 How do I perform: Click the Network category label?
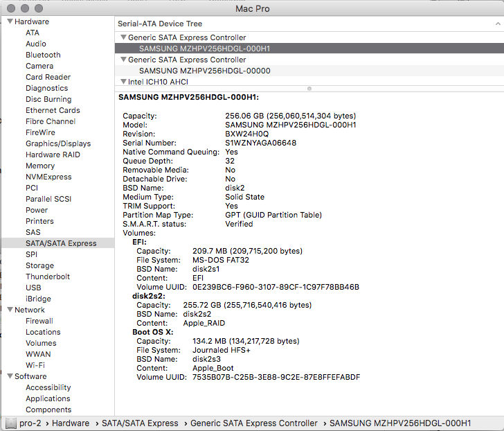tap(30, 310)
